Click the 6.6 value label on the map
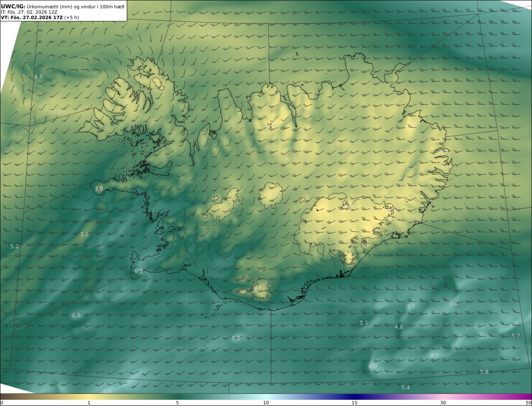The height and width of the screenshot is (406, 532). click(76, 316)
